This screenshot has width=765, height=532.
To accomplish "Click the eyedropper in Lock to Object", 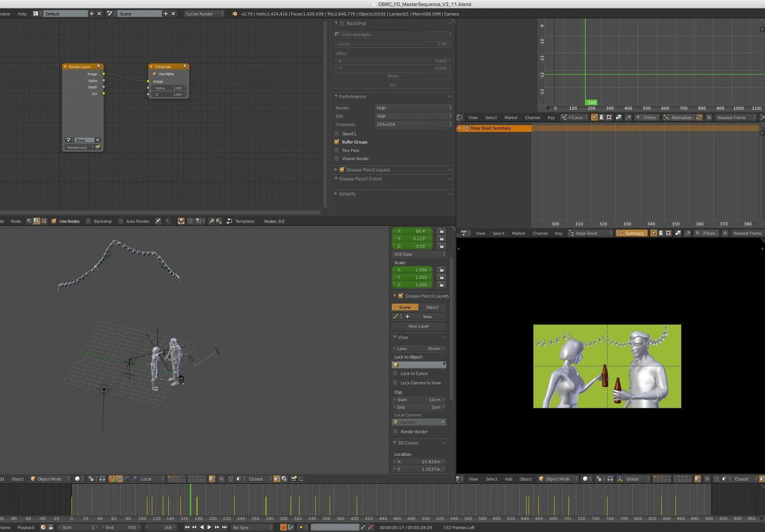I will [443, 365].
